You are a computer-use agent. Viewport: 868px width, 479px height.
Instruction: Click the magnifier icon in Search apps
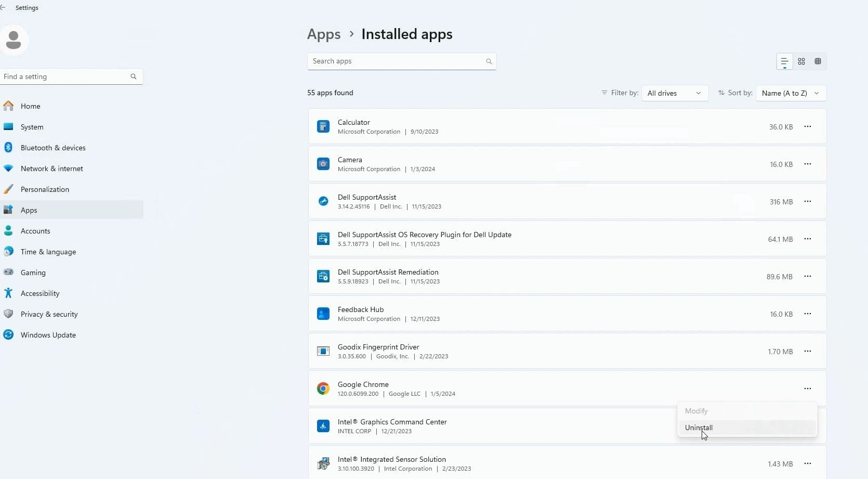[489, 61]
